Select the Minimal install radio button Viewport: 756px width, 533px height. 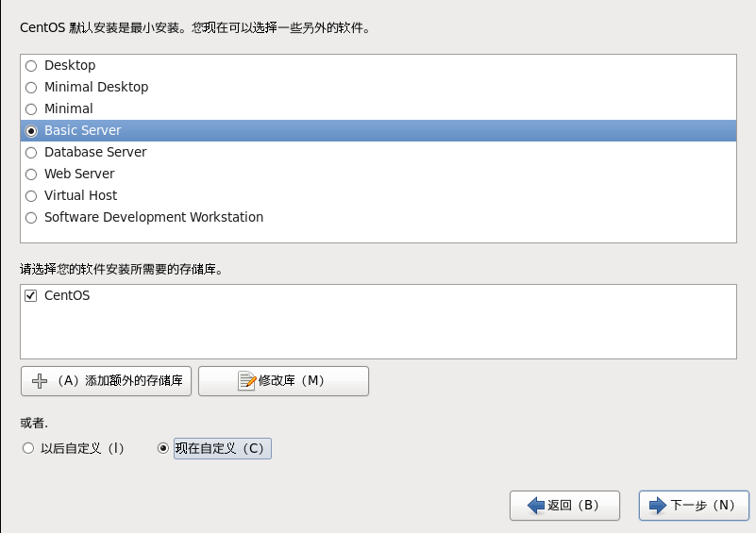coord(31,109)
